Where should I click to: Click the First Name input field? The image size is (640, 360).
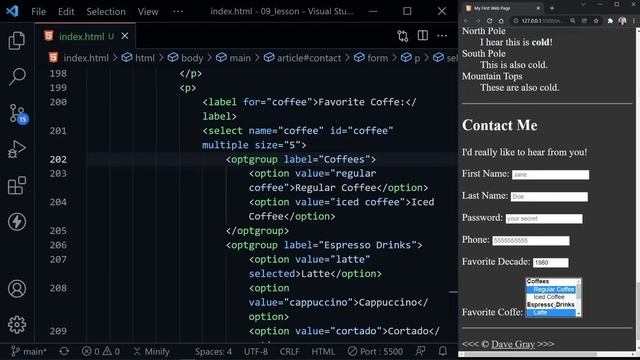click(550, 175)
